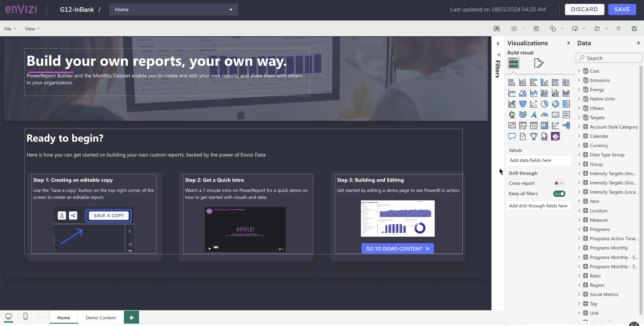The image size is (644, 326).
Task: Click GO TO DEMO CONTENT
Action: [397, 248]
